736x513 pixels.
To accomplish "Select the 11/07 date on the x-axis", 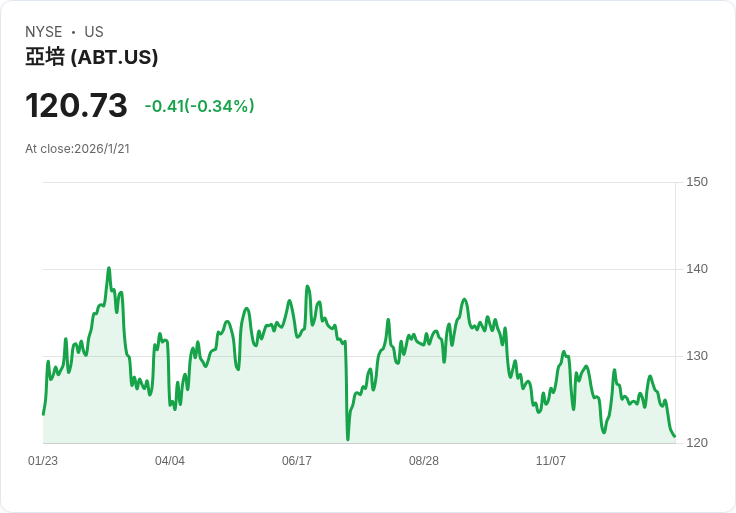I will (x=551, y=461).
